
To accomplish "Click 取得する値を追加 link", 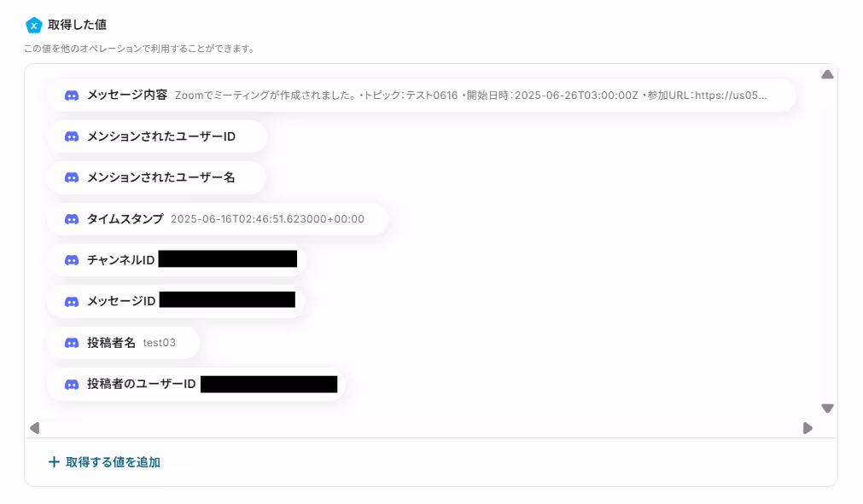I will click(x=113, y=462).
